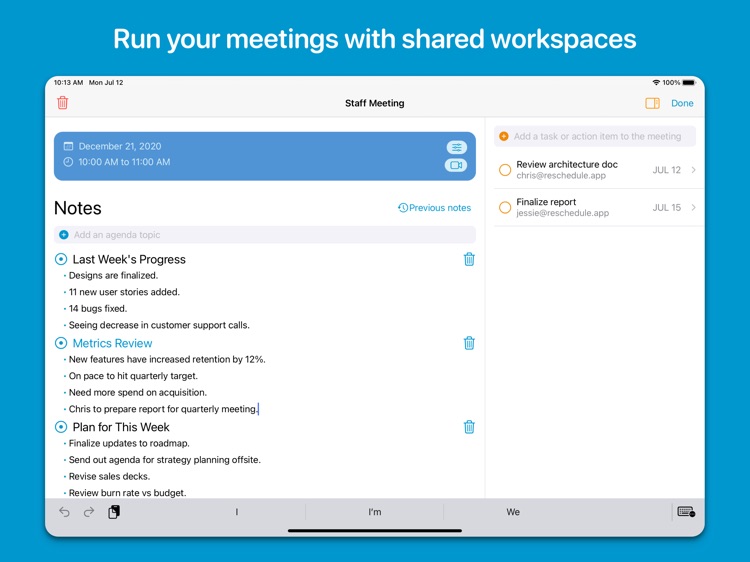Click the line Revise sales decks.
This screenshot has height=562, width=750.
(x=110, y=476)
